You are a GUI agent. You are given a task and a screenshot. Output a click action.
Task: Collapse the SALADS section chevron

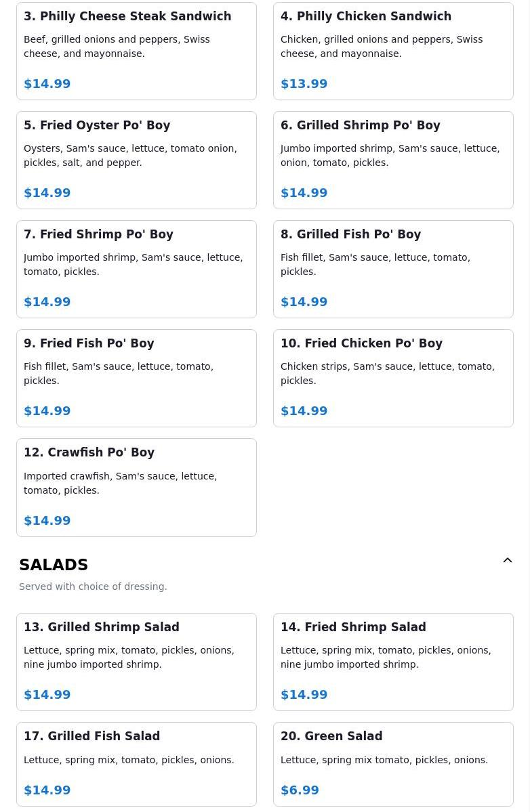coord(507,560)
